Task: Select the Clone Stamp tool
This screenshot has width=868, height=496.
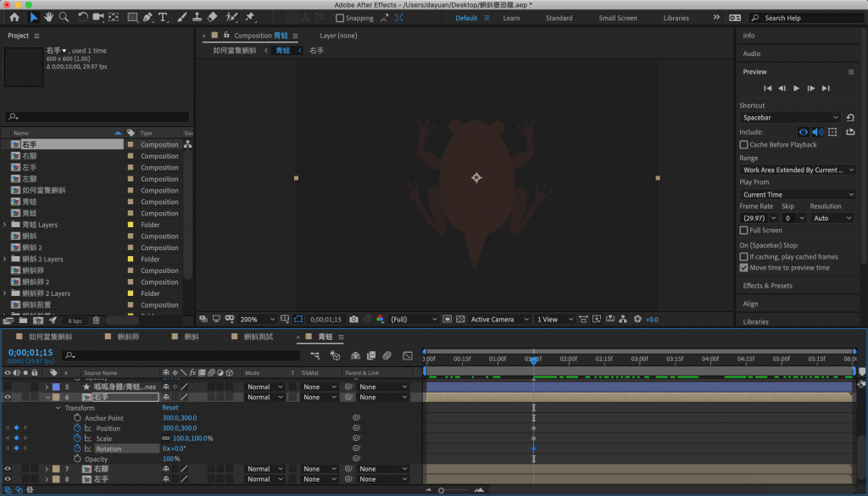Action: (197, 17)
